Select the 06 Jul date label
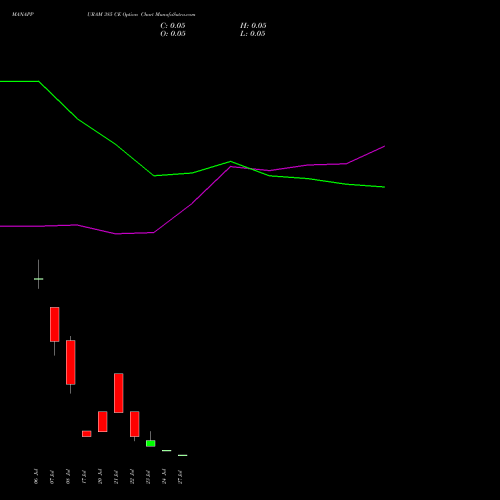 pos(36,476)
